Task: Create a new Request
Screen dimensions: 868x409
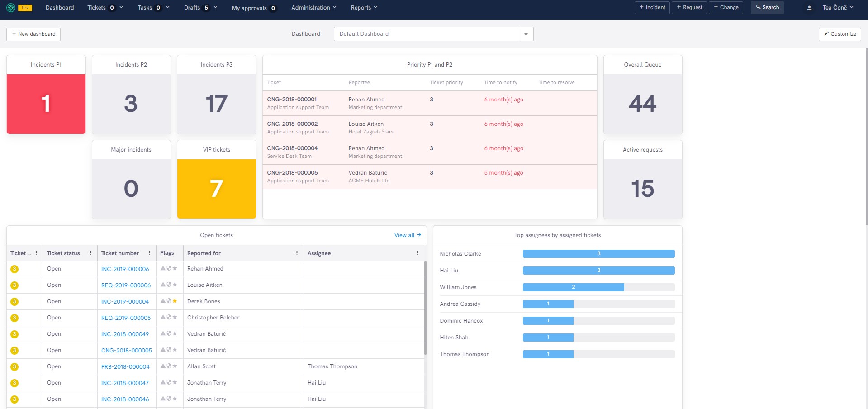Action: (689, 7)
